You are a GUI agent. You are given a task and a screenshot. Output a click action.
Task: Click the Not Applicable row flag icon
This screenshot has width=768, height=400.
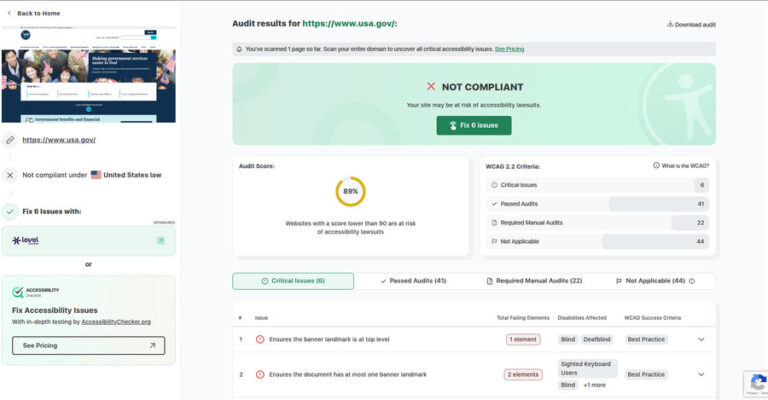tap(494, 241)
